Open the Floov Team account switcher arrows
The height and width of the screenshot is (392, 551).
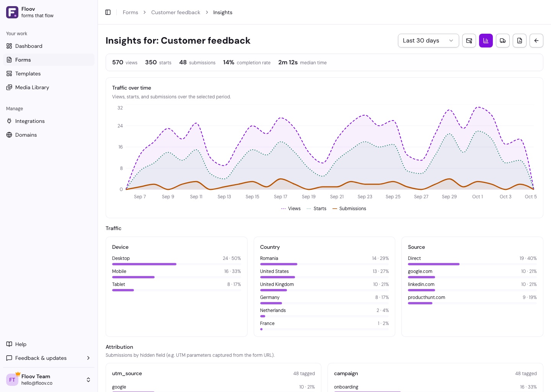pyautogui.click(x=88, y=380)
